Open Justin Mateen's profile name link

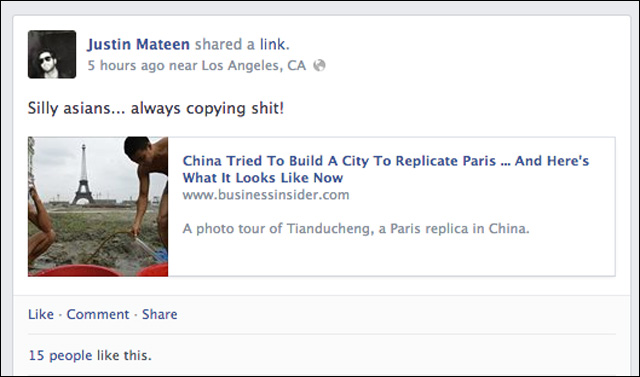click(x=138, y=44)
